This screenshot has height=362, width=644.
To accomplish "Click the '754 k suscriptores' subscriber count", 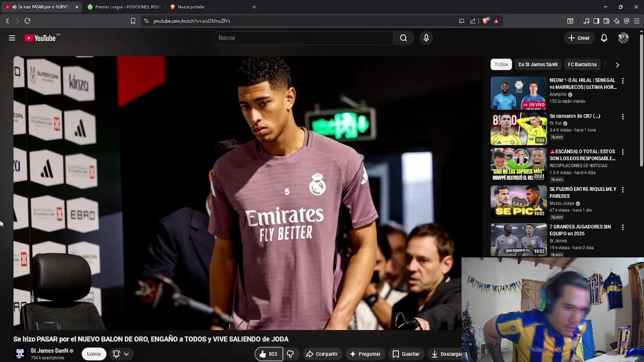I will (47, 358).
